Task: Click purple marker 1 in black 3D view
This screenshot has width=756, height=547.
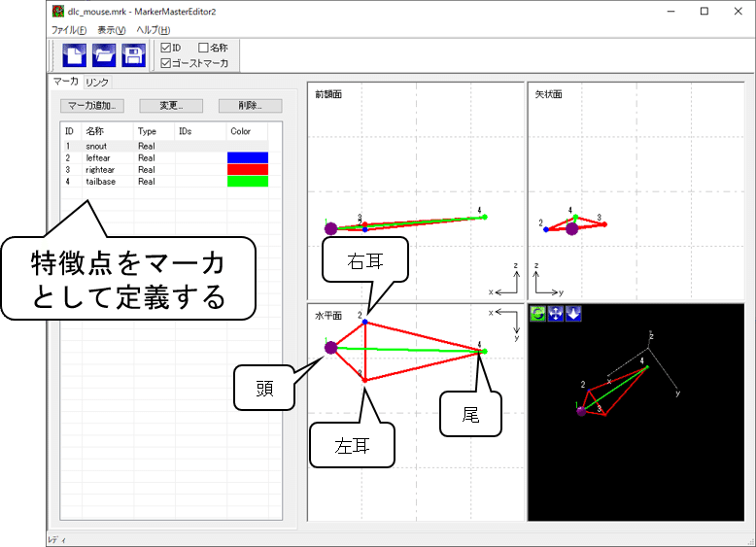Action: tap(581, 411)
